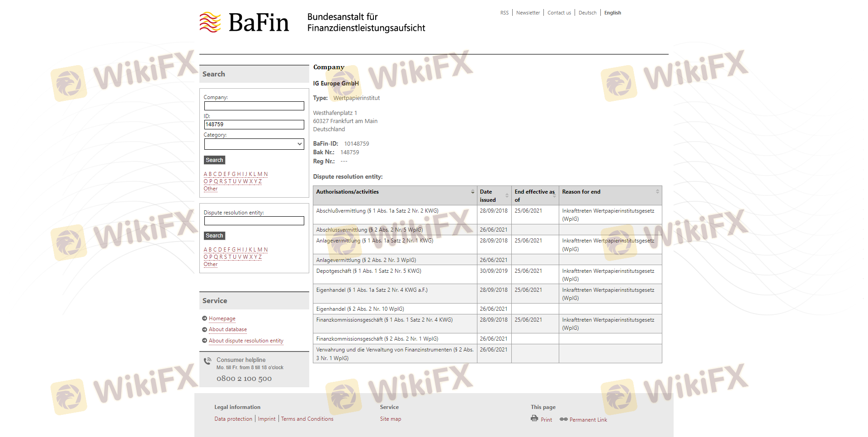The height and width of the screenshot is (437, 868).
Task: Click the BaFin logo
Action: (244, 23)
